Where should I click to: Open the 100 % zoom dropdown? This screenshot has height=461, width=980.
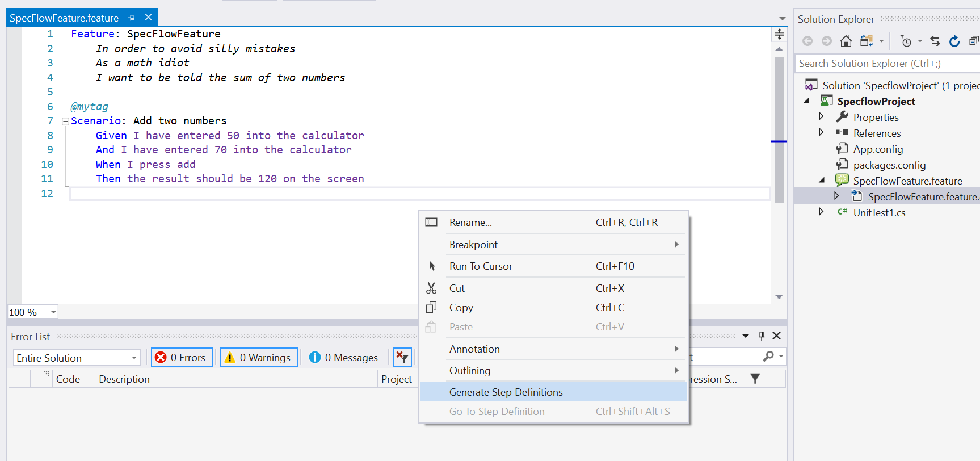[x=53, y=312]
